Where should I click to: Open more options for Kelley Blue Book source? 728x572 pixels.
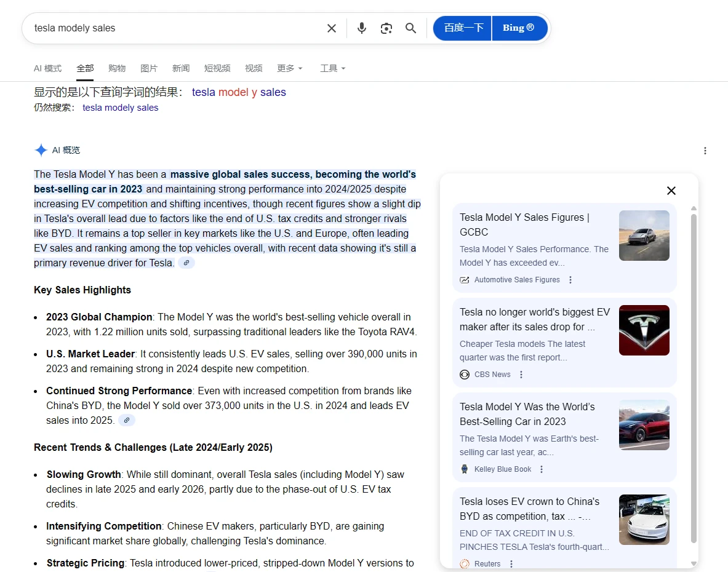tap(542, 469)
